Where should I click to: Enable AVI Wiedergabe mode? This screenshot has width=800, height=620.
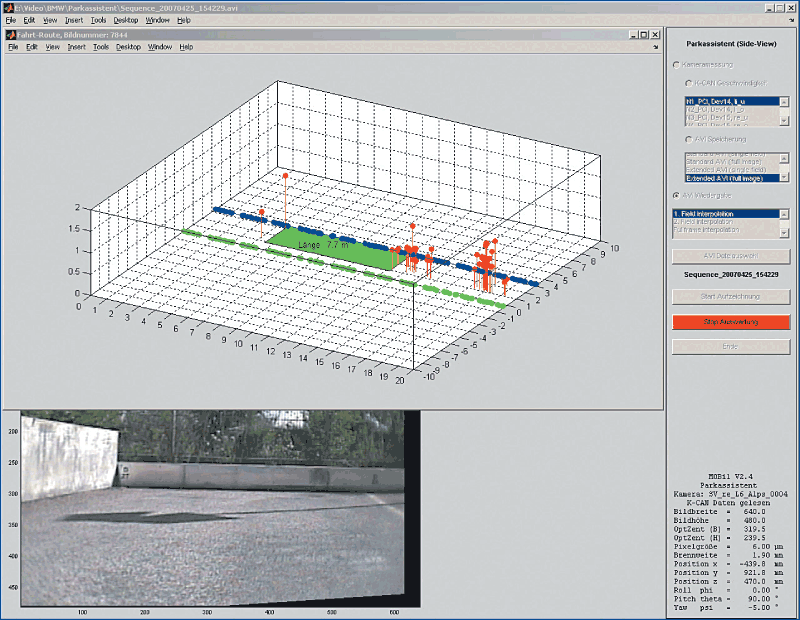tap(676, 193)
